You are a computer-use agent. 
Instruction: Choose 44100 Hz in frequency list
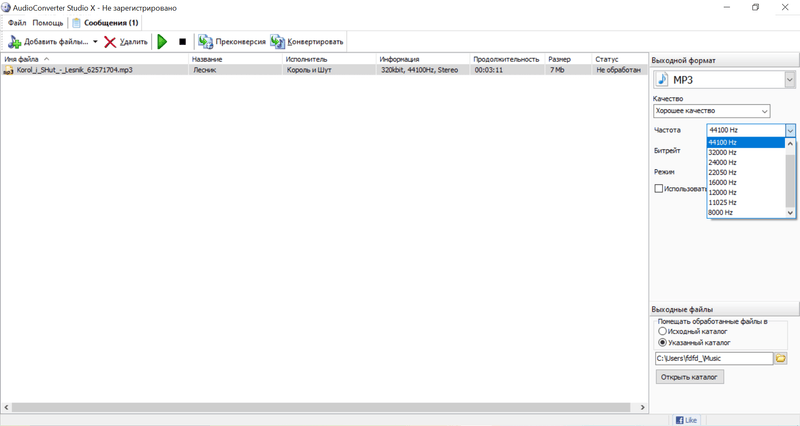click(x=745, y=142)
